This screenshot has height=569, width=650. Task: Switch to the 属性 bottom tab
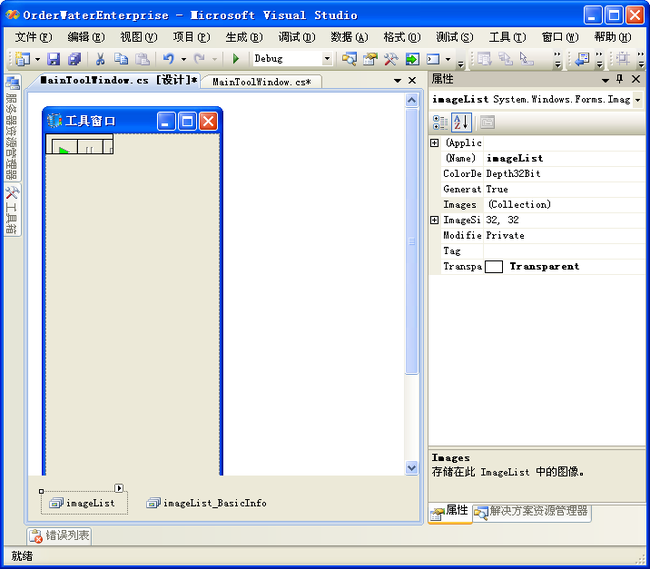(x=450, y=512)
